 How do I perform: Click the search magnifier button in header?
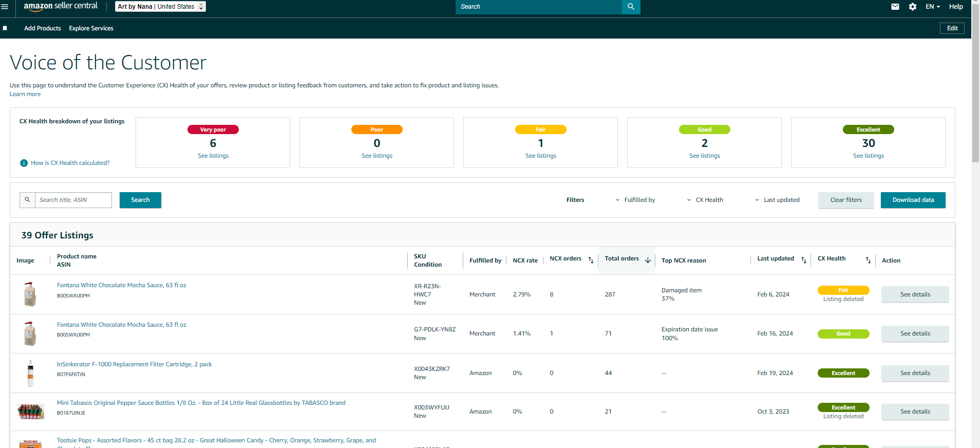[631, 7]
